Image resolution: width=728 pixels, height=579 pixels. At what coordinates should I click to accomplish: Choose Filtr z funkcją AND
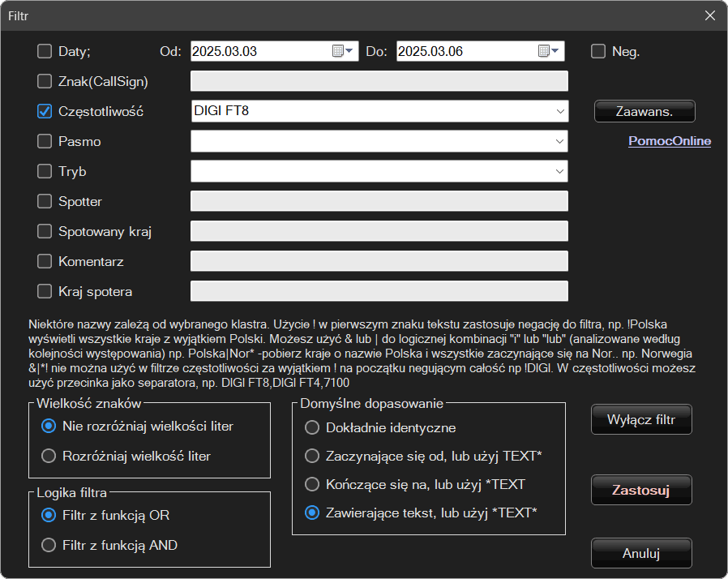[x=49, y=545]
